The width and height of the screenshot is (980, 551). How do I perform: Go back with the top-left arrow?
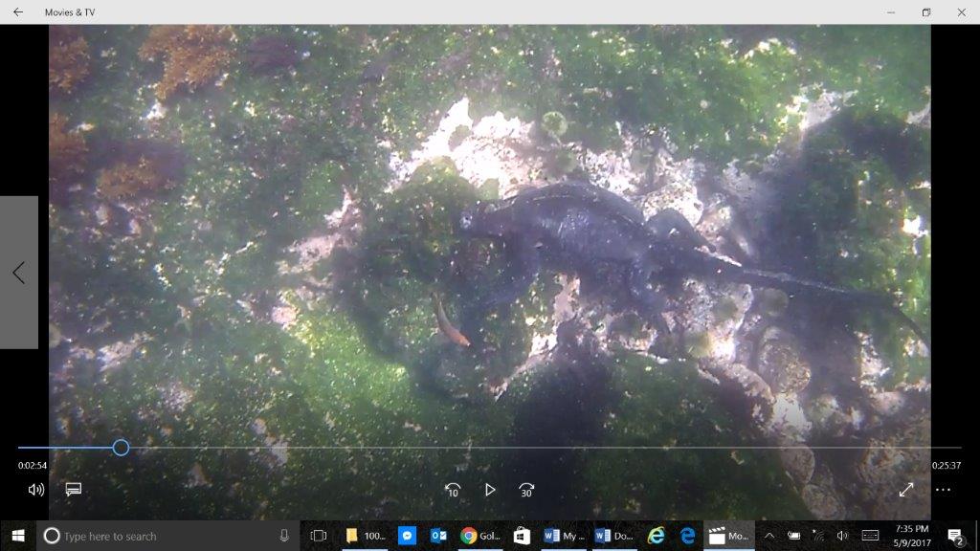point(18,11)
